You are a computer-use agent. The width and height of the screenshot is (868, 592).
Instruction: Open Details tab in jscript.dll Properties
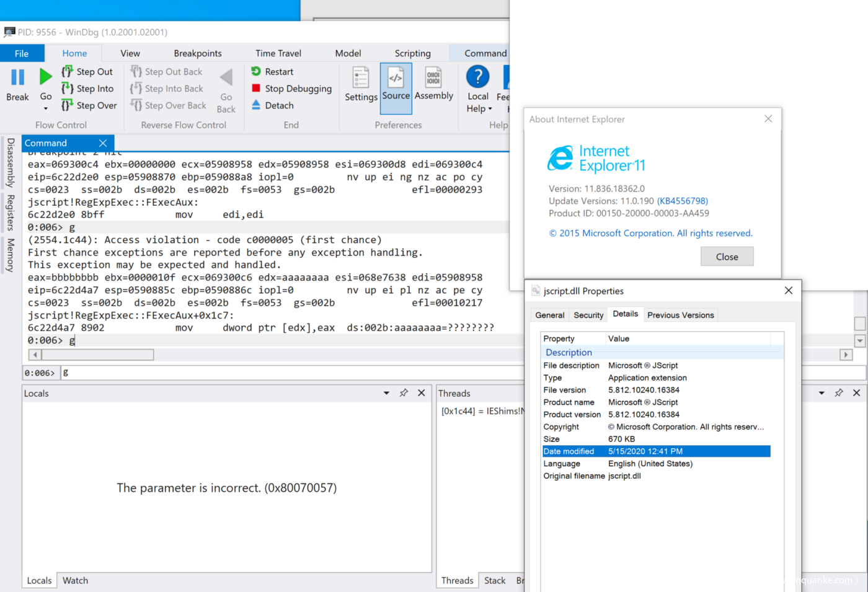626,314
